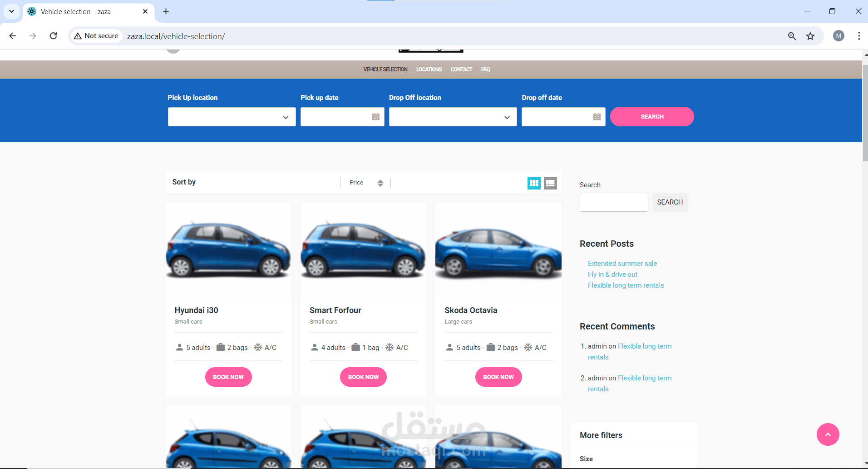Image resolution: width=868 pixels, height=469 pixels.
Task: Open the drop off date calendar icon
Action: (x=597, y=117)
